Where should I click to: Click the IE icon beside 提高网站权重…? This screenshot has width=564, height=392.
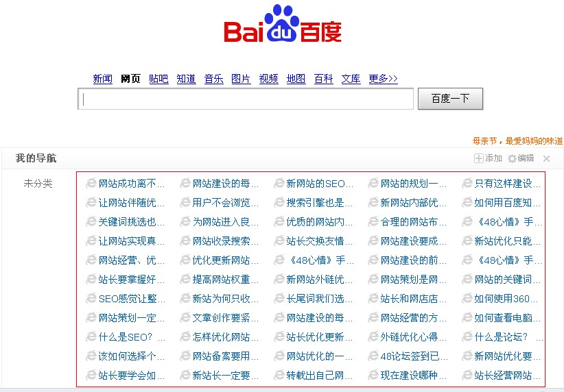(x=185, y=279)
